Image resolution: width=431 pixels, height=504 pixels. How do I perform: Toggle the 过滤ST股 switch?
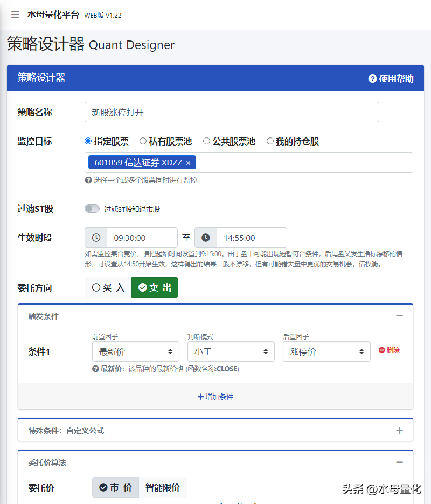click(x=92, y=209)
